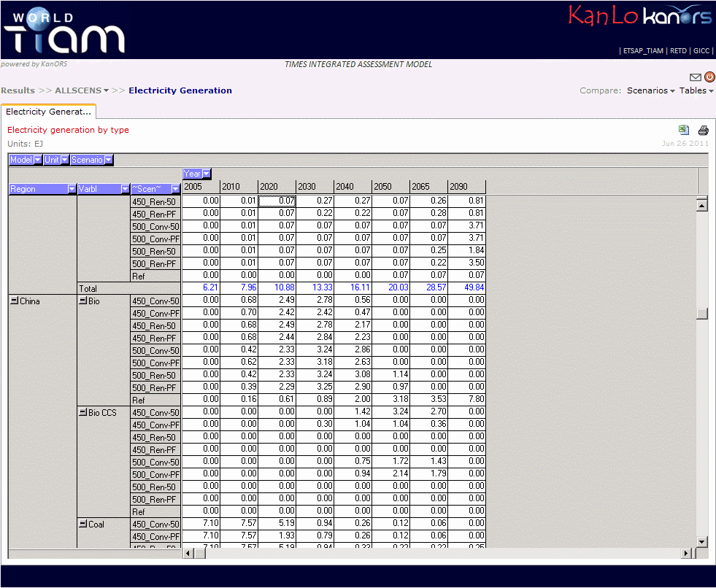This screenshot has height=588, width=716.
Task: Click the KanLo KanORS logo
Action: (x=640, y=15)
